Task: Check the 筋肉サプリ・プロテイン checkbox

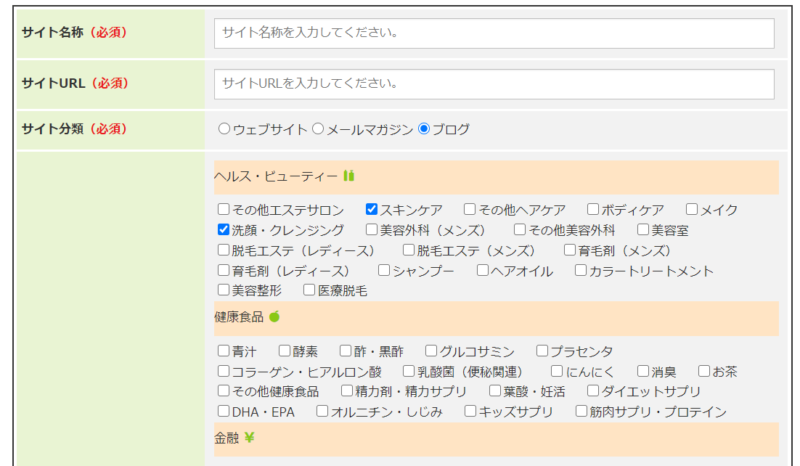Action: (581, 410)
